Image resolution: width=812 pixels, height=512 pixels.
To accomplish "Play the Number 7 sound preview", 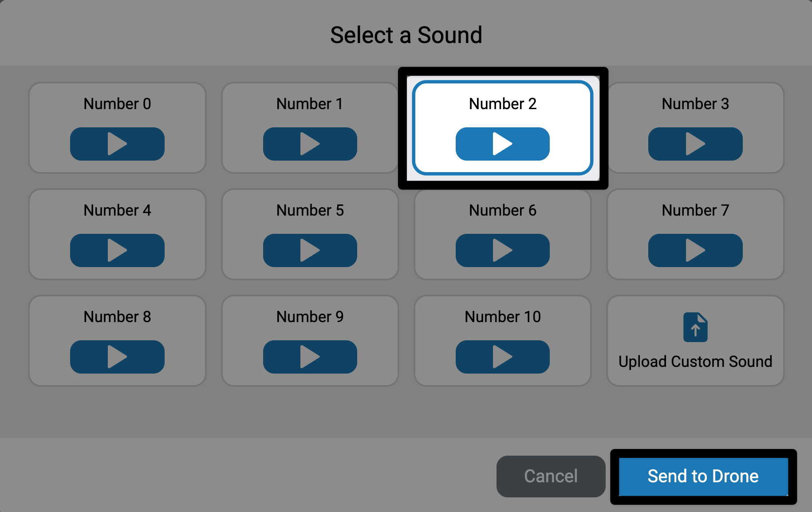I will point(695,250).
